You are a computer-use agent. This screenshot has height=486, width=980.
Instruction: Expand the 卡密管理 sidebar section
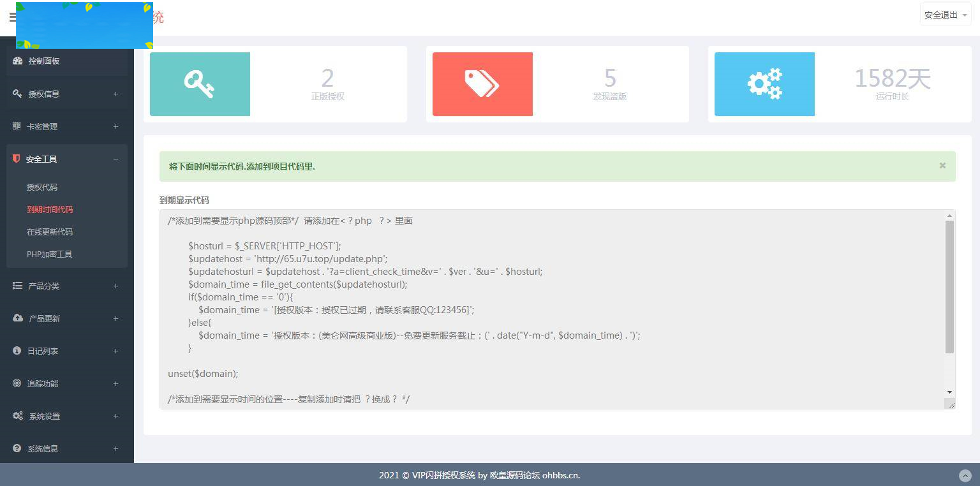(x=115, y=126)
